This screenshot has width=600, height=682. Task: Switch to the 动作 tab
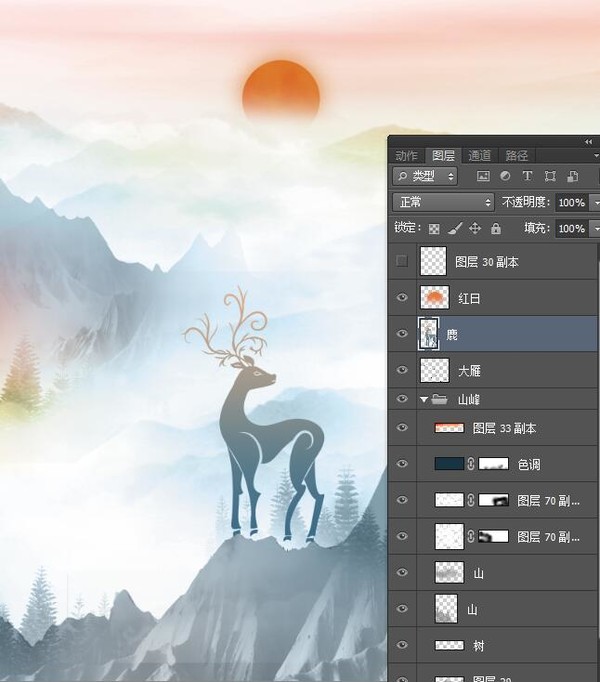407,156
